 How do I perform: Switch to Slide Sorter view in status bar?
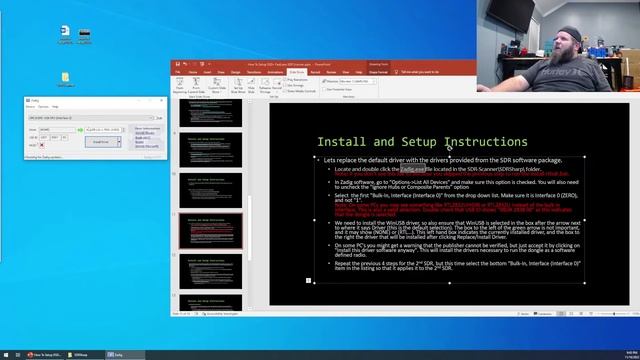(571, 313)
